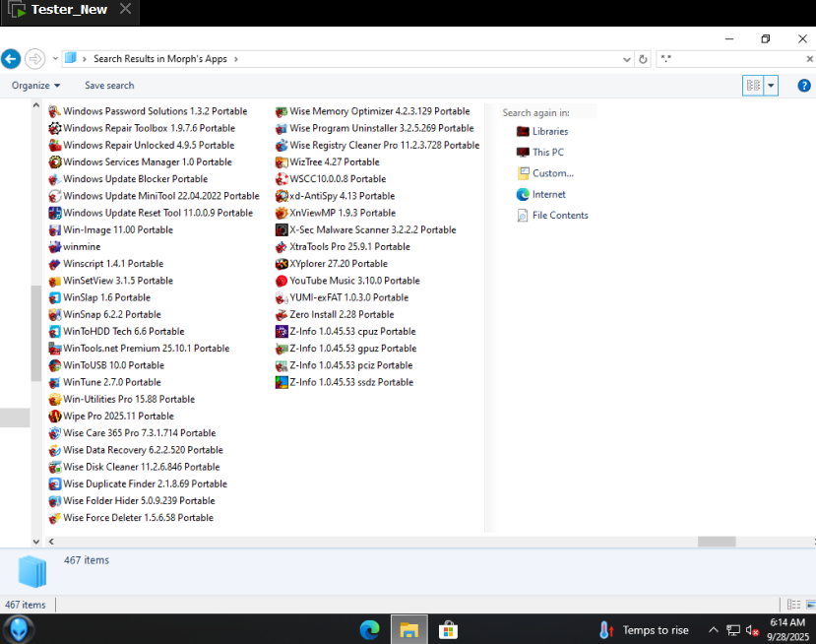Open the Temps to rise weather widget
The width and height of the screenshot is (816, 644).
[x=644, y=630]
